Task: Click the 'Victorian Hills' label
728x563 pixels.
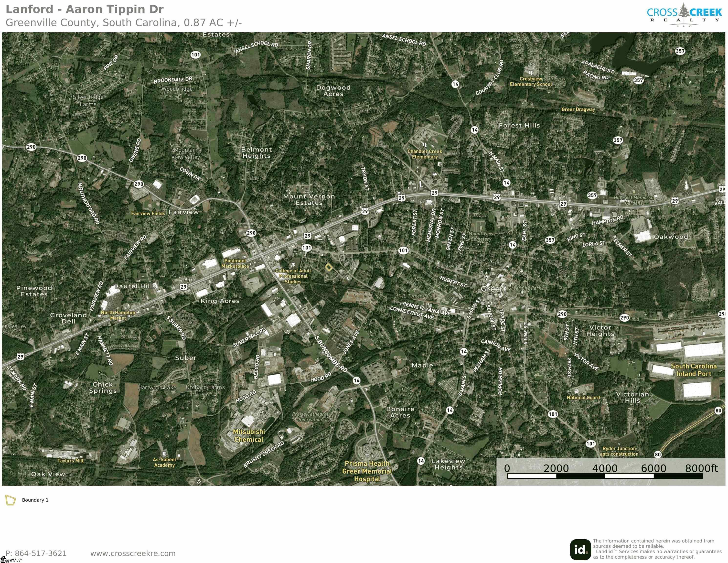Action: pos(633,397)
